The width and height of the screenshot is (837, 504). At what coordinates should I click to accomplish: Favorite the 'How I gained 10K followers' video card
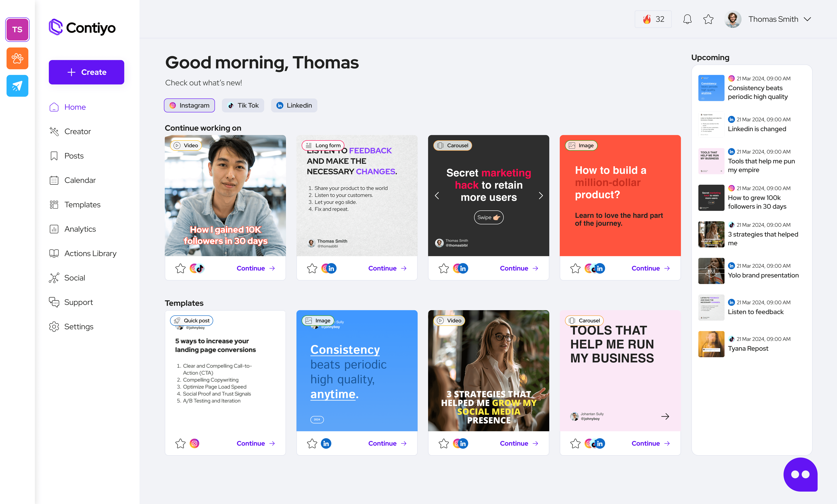180,268
